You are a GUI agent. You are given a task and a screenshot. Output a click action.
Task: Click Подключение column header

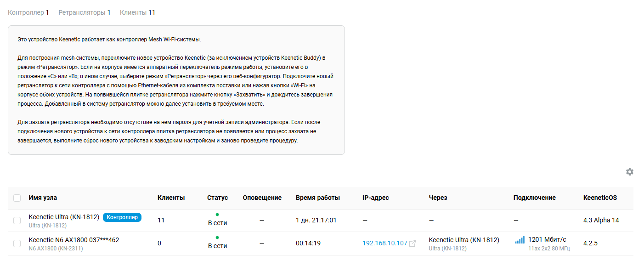pyautogui.click(x=534, y=198)
